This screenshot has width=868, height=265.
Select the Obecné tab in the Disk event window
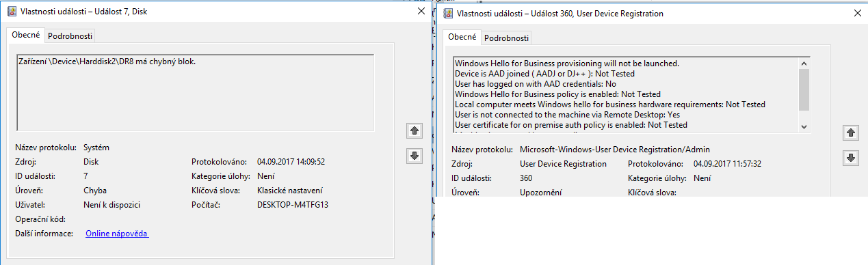26,35
